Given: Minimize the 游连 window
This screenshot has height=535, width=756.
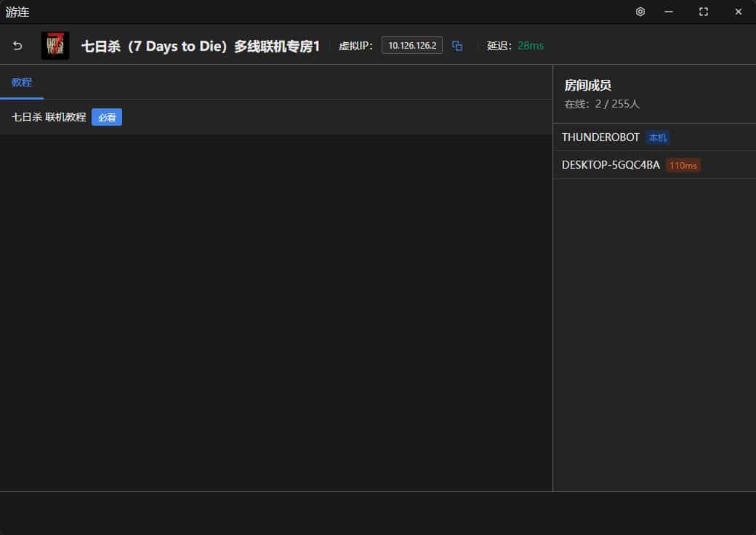Looking at the screenshot, I should (669, 12).
